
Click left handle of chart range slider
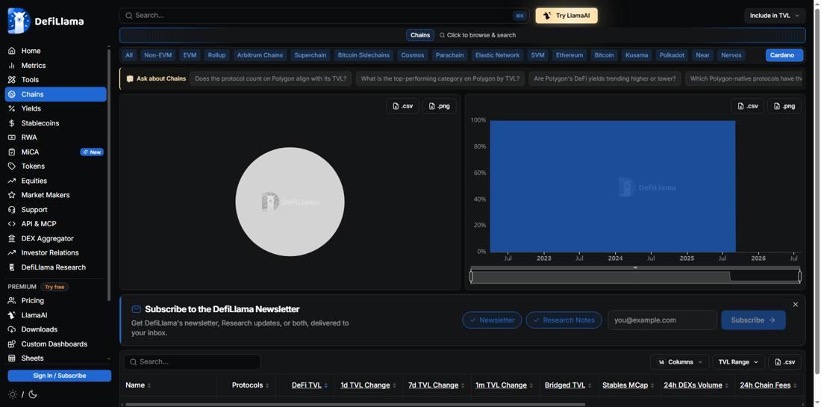tap(471, 276)
